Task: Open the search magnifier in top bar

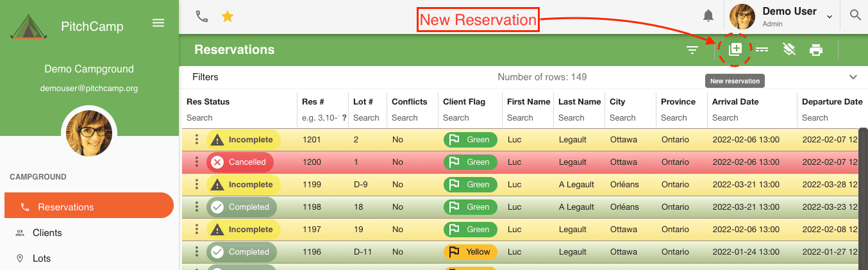Action: (855, 15)
